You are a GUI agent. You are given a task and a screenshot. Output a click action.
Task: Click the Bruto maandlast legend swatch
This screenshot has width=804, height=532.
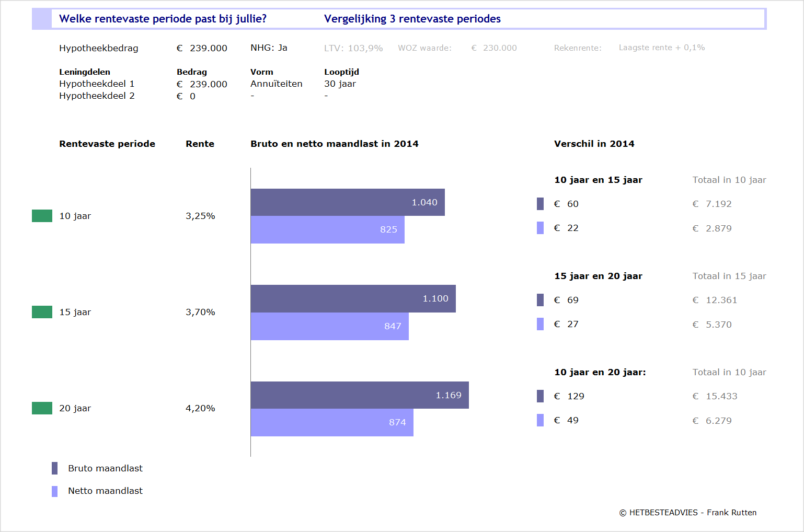pos(54,468)
